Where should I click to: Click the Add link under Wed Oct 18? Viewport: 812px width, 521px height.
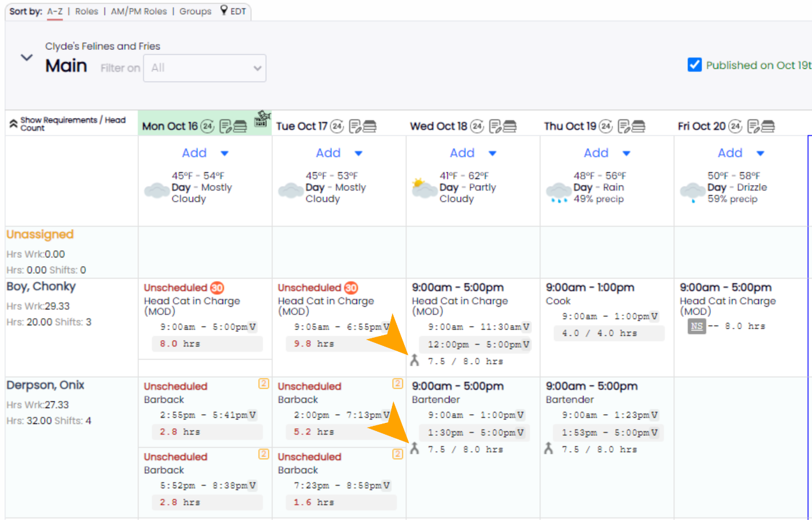coord(462,153)
